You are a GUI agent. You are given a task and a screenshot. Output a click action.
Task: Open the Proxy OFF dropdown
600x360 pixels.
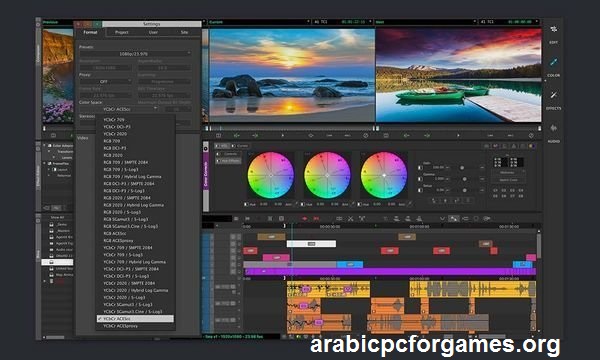click(x=106, y=81)
